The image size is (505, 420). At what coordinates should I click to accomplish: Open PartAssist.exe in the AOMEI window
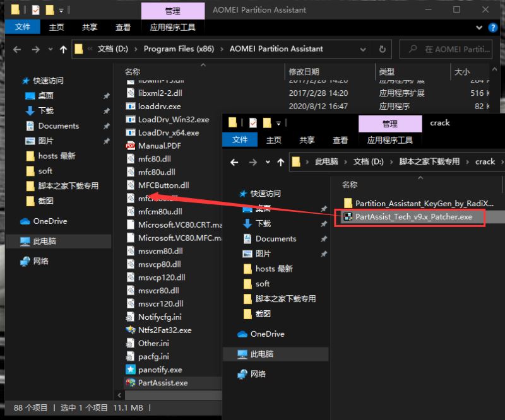point(163,383)
